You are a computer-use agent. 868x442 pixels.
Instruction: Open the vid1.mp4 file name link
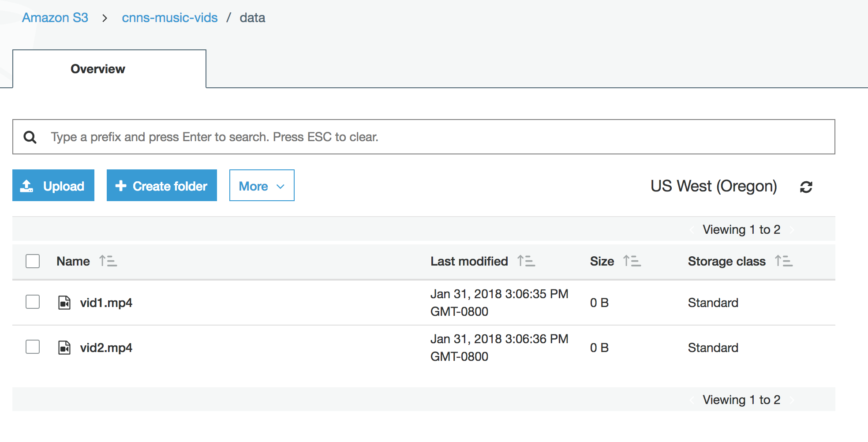(106, 303)
